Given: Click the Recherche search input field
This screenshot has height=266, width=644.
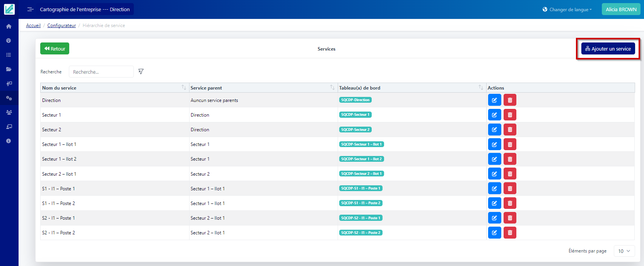Looking at the screenshot, I should [x=101, y=72].
